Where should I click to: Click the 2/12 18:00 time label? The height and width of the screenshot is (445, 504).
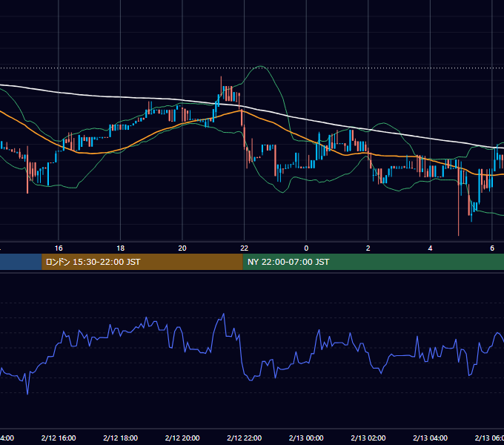coord(121,438)
